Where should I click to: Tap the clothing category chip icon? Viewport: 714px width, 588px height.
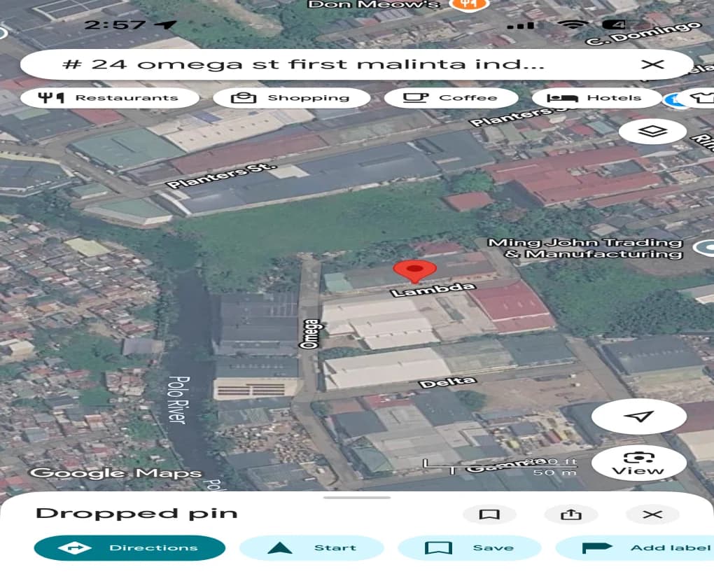702,97
